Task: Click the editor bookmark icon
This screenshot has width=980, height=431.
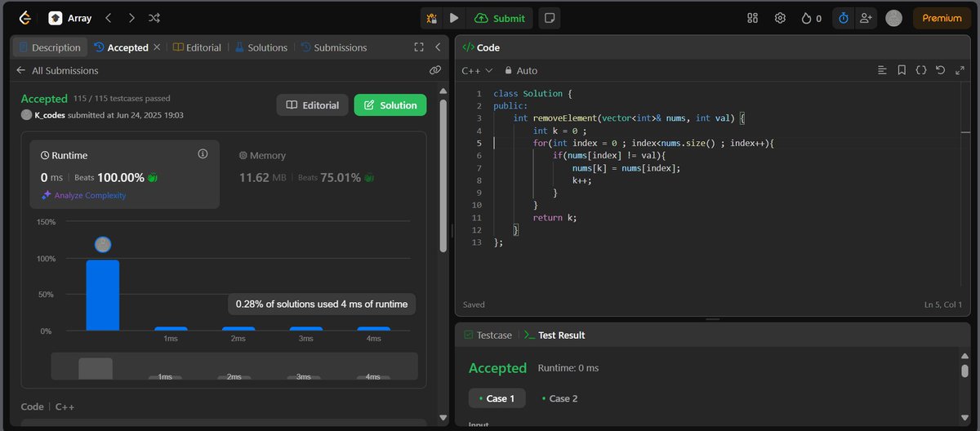Action: [902, 70]
